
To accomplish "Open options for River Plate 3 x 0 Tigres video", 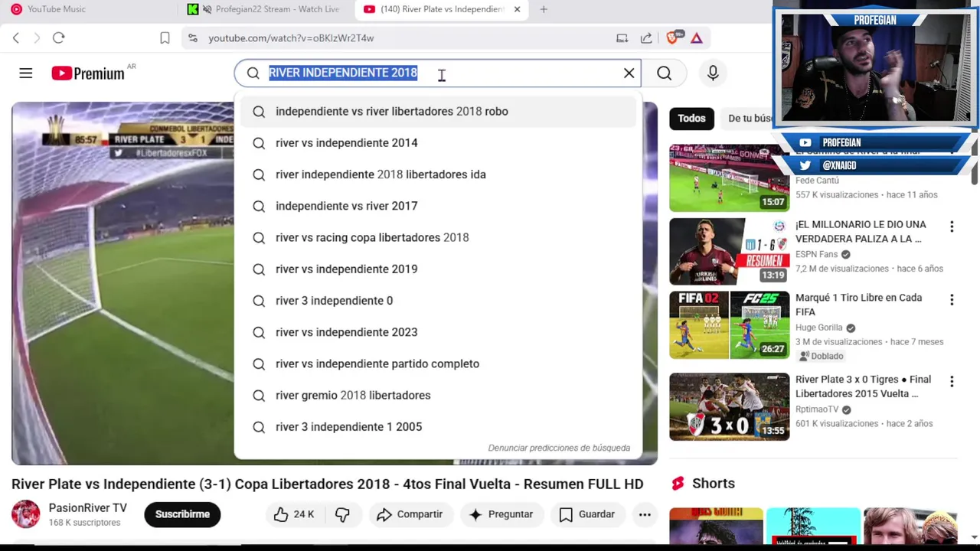I will coord(952,382).
